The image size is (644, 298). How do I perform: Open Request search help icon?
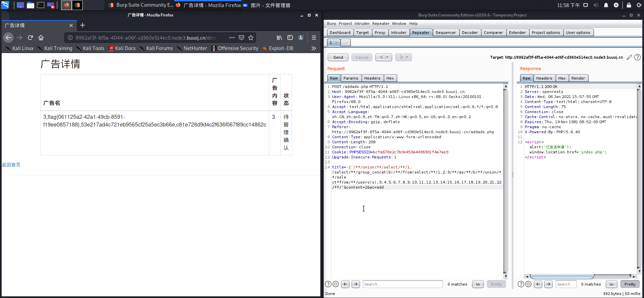(x=328, y=284)
